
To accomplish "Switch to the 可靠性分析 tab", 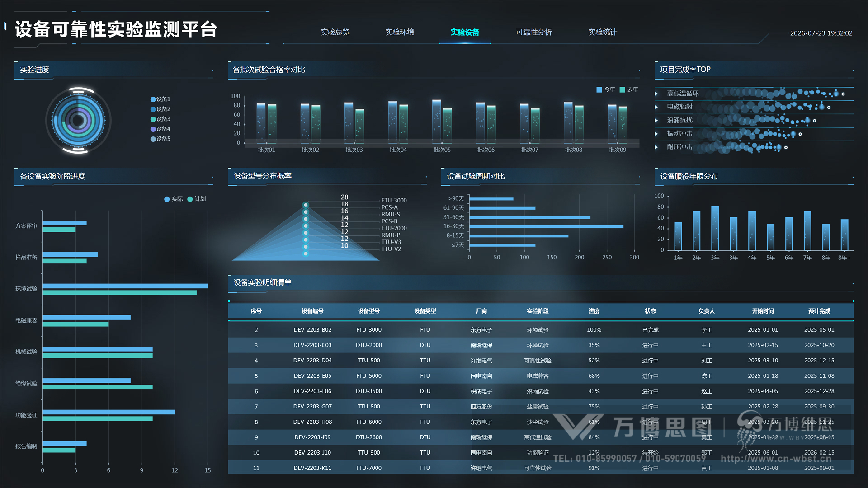I will (534, 32).
